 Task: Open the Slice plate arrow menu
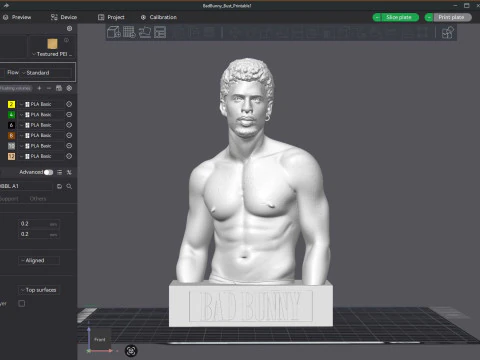pyautogui.click(x=377, y=17)
